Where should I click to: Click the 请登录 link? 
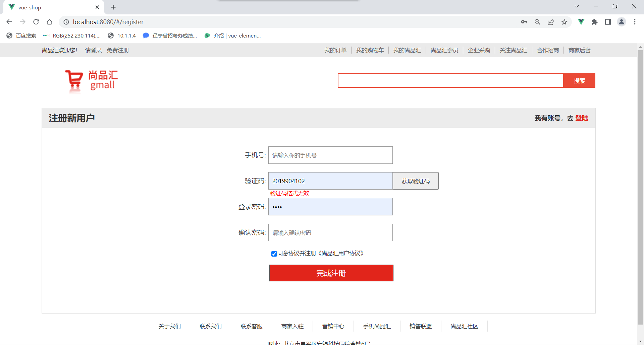(94, 50)
